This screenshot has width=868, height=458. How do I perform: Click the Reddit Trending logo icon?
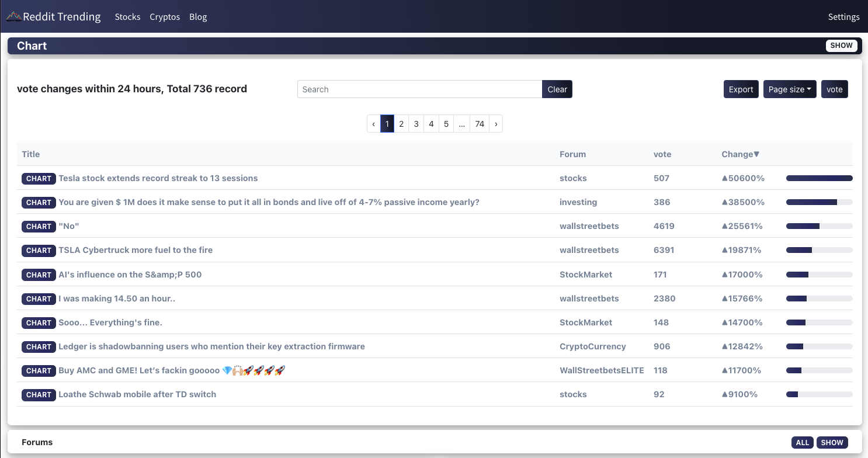click(14, 16)
